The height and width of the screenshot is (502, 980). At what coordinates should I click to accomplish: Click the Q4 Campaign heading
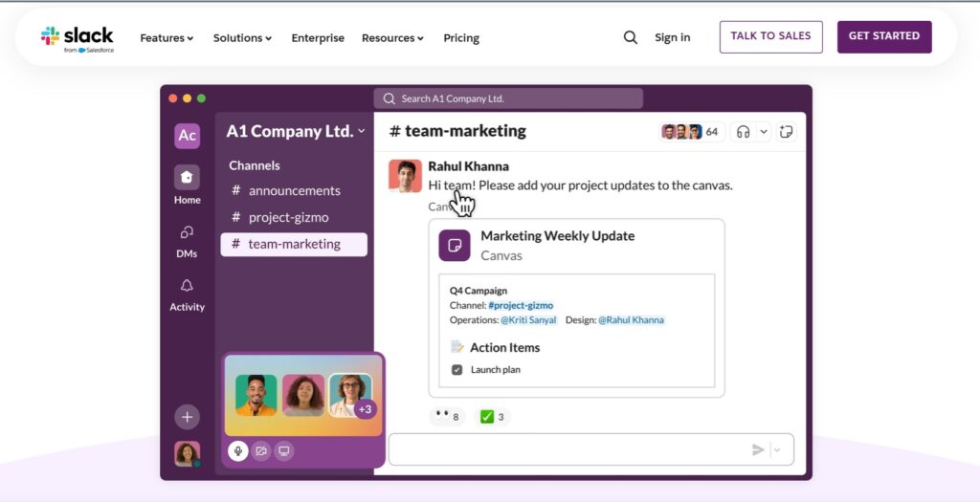[x=479, y=291]
